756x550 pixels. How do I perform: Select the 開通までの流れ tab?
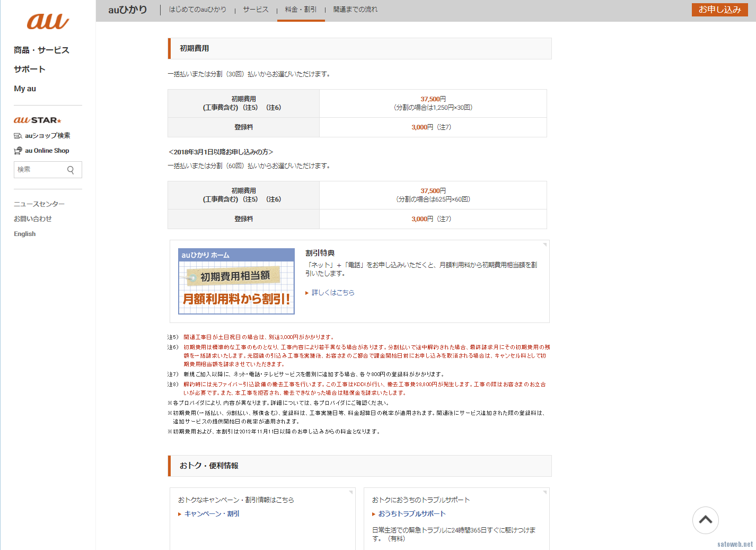pyautogui.click(x=355, y=10)
